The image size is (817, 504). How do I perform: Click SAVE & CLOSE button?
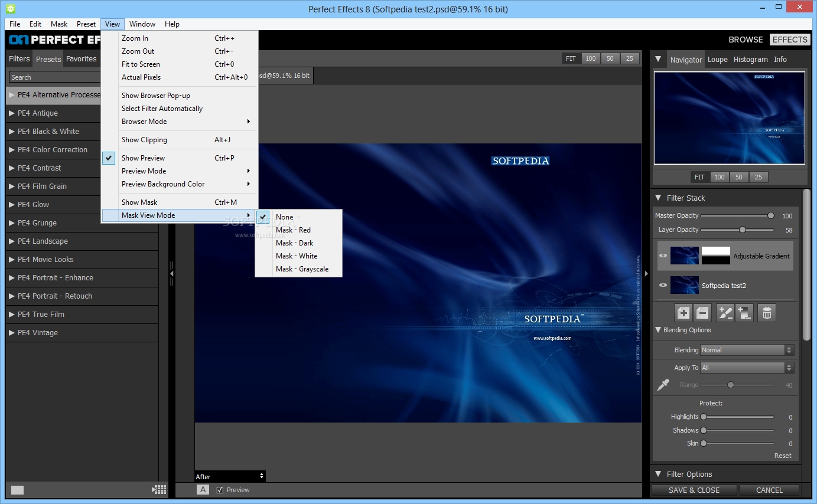click(x=694, y=490)
